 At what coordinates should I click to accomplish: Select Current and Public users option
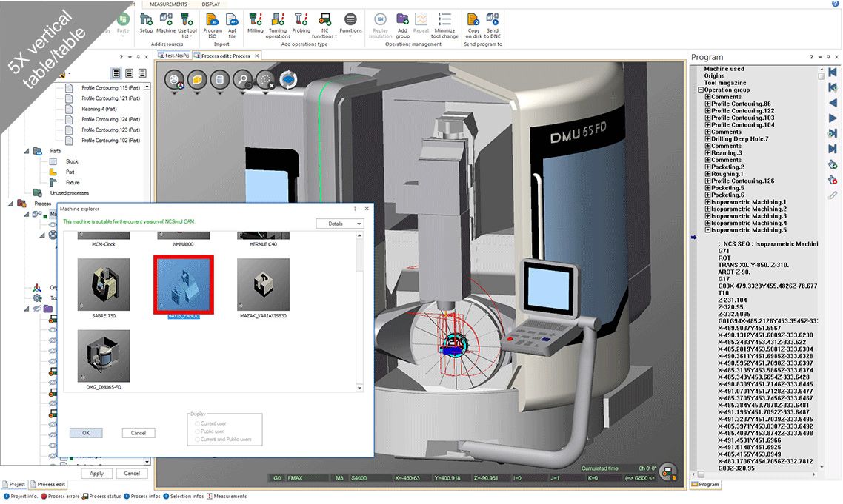pos(197,440)
